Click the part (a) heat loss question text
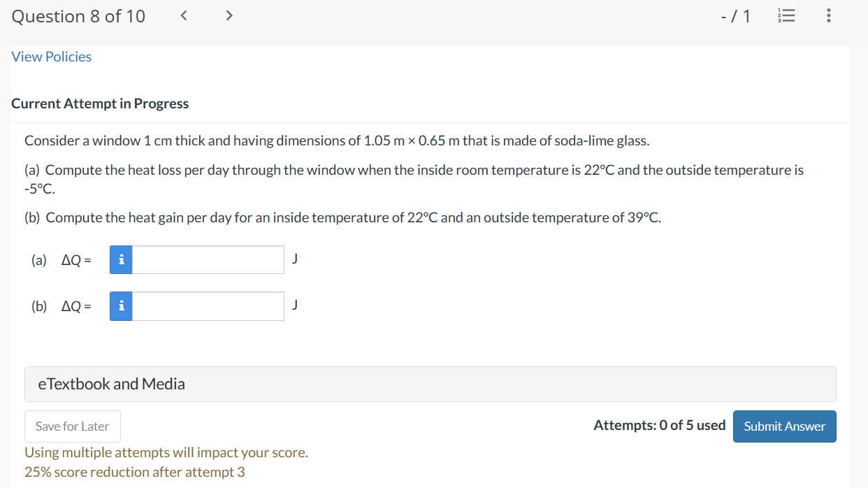Image resolution: width=868 pixels, height=488 pixels. [414, 170]
